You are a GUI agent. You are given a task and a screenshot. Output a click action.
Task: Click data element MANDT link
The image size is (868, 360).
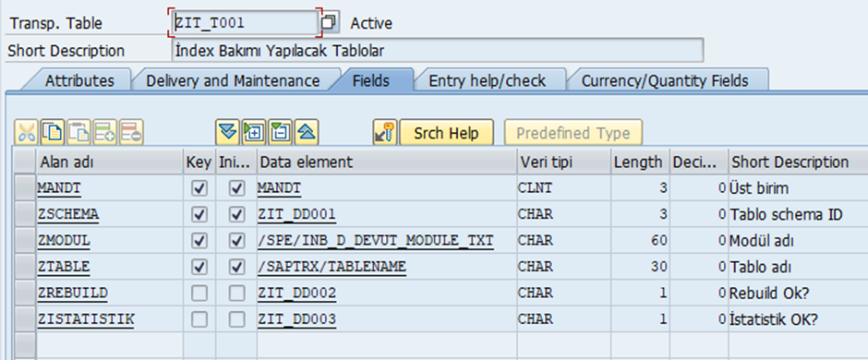(x=279, y=188)
